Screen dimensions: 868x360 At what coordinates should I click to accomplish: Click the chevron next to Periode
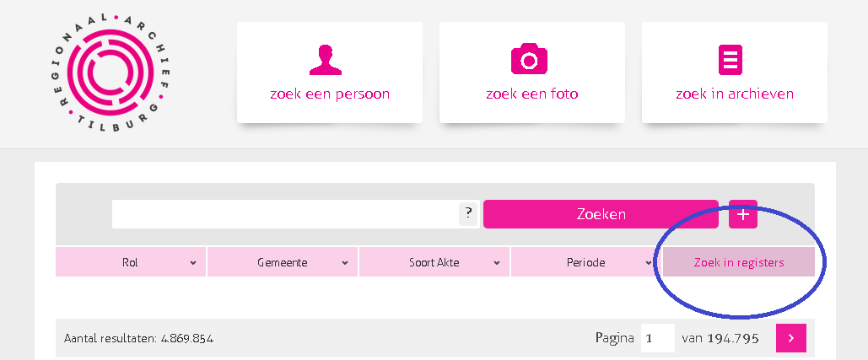(649, 263)
